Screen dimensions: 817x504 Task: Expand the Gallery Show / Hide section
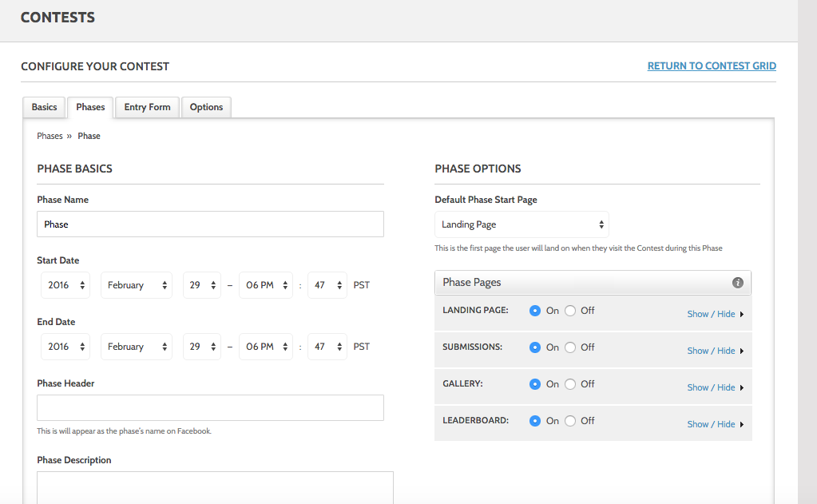pos(715,387)
